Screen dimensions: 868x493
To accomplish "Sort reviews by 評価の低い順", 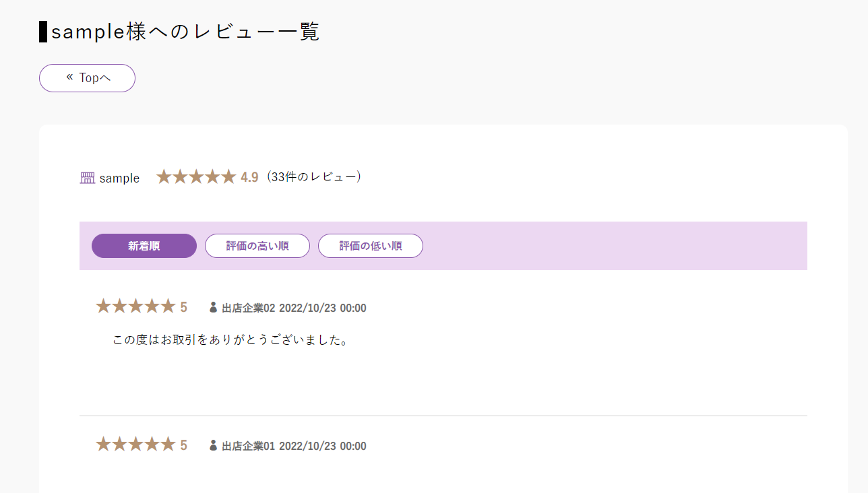I will (x=371, y=246).
